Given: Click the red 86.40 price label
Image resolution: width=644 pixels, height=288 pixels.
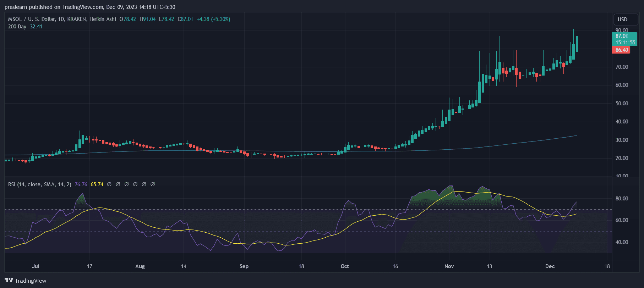Looking at the screenshot, I should point(621,50).
